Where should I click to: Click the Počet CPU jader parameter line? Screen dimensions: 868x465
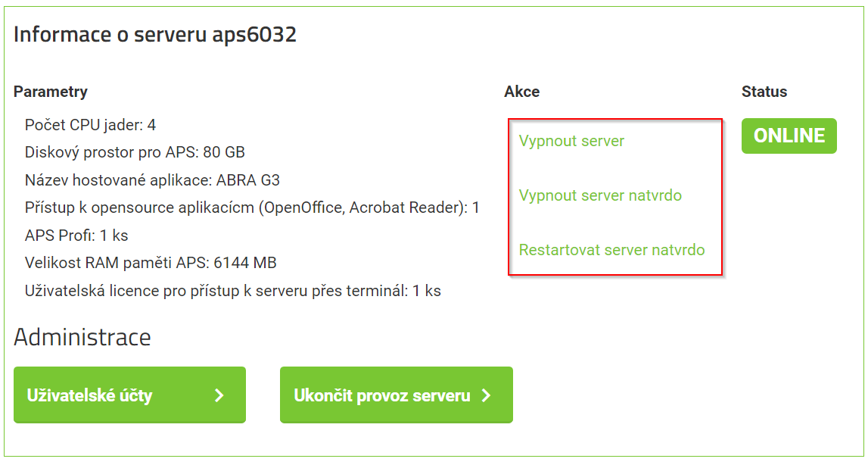[x=90, y=125]
